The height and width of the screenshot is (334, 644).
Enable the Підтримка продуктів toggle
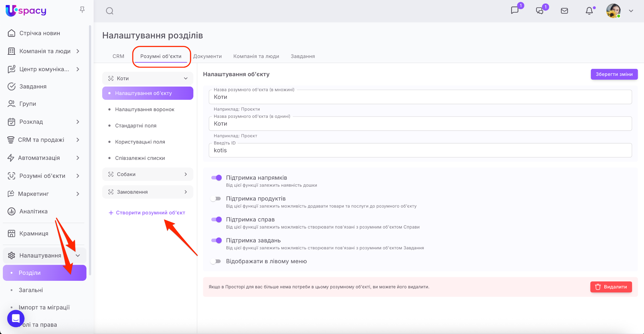(216, 199)
